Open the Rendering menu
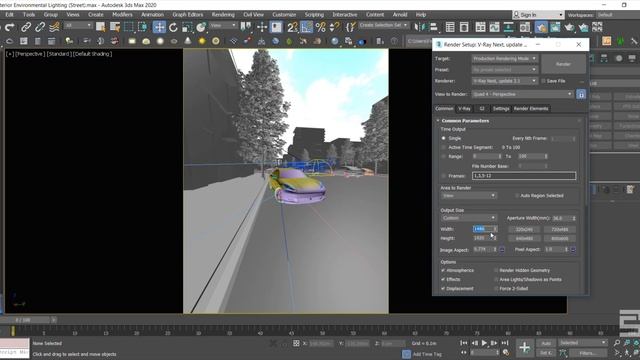Viewport: 640px width, 360px height. [223, 15]
